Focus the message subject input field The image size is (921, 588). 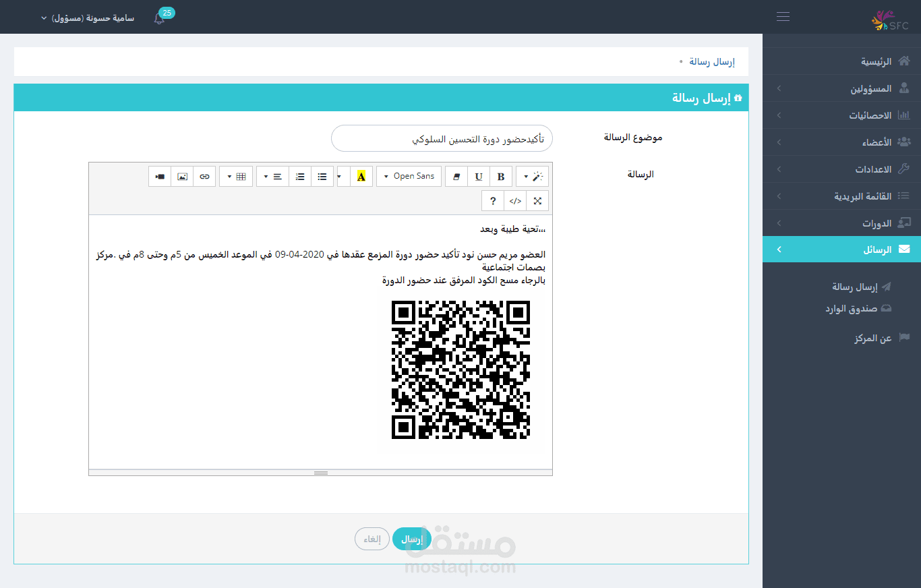coord(442,138)
